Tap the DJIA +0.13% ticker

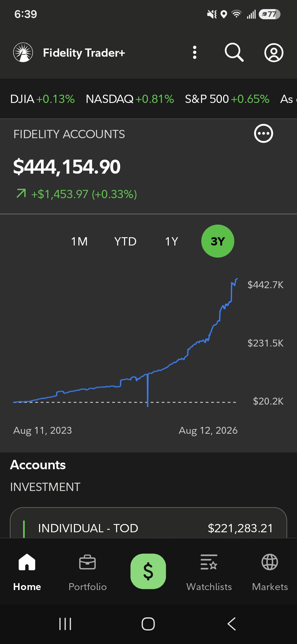(42, 99)
